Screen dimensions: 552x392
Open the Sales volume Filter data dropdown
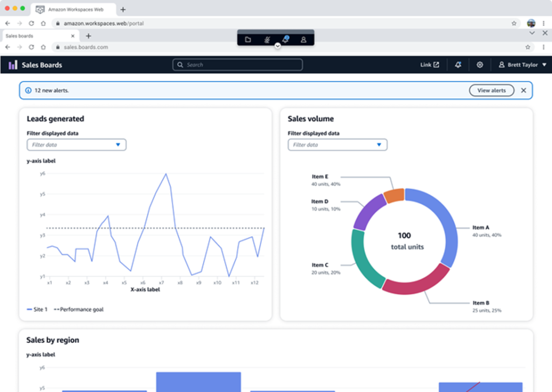337,145
